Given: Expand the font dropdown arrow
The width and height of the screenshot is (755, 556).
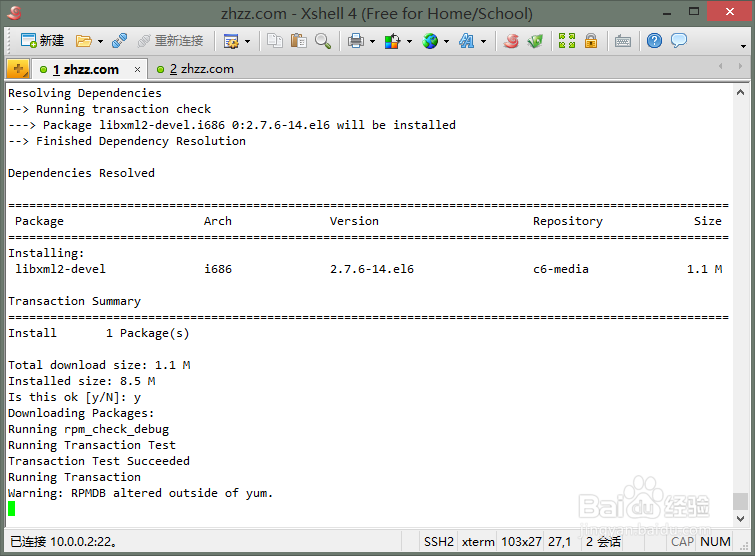Looking at the screenshot, I should [483, 41].
